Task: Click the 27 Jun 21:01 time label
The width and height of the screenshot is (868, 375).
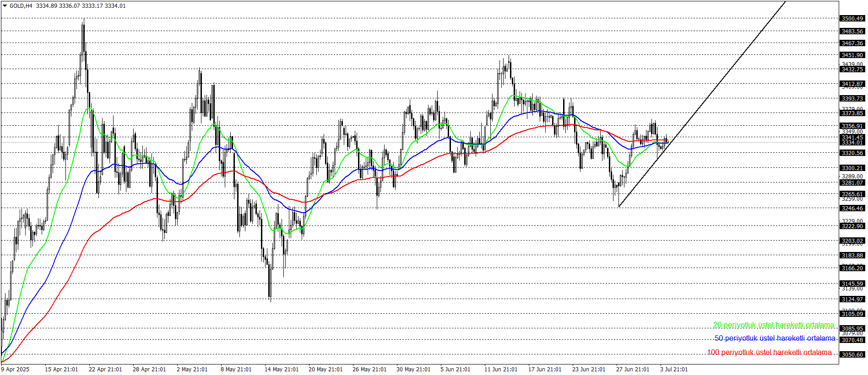Action: click(x=633, y=370)
